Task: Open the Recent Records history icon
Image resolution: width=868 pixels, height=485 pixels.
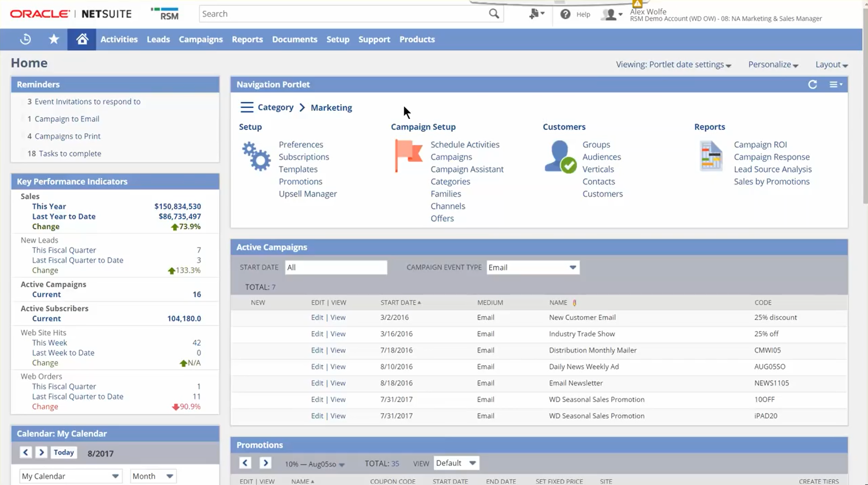Action: point(25,39)
